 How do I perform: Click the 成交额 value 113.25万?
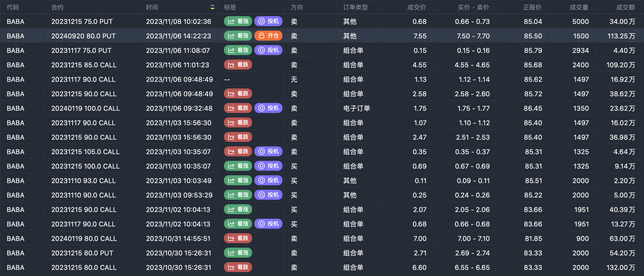coord(621,36)
